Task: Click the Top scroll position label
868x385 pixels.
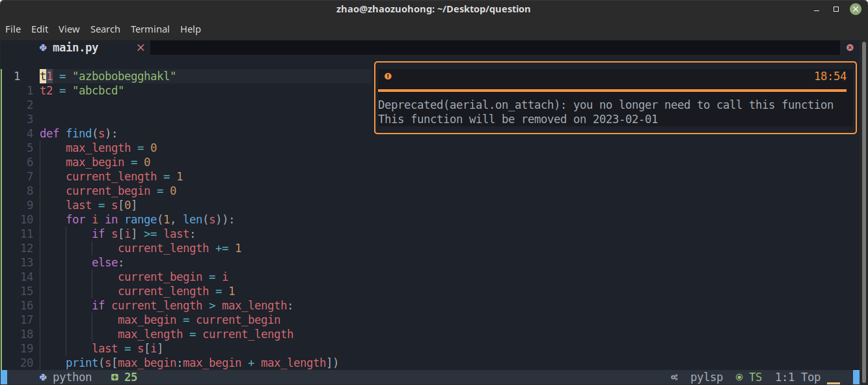Action: click(811, 377)
